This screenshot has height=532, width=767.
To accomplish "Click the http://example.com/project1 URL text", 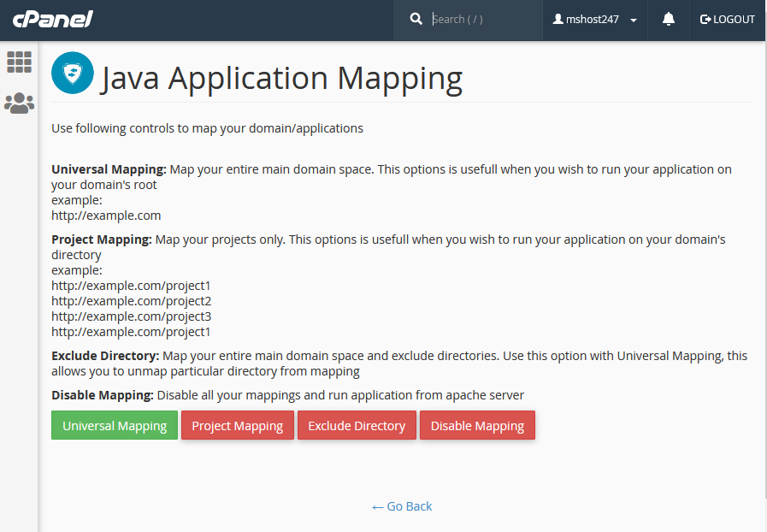I will (x=131, y=285).
